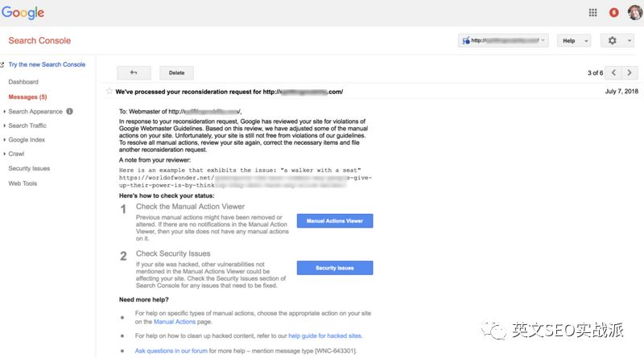Show the next message arrow
Image resolution: width=644 pixels, height=358 pixels.
pos(630,72)
